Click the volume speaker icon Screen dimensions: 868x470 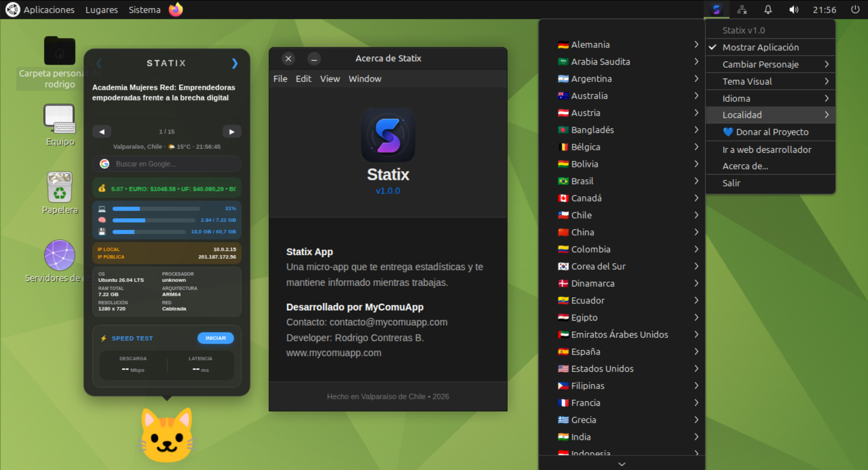pos(794,9)
